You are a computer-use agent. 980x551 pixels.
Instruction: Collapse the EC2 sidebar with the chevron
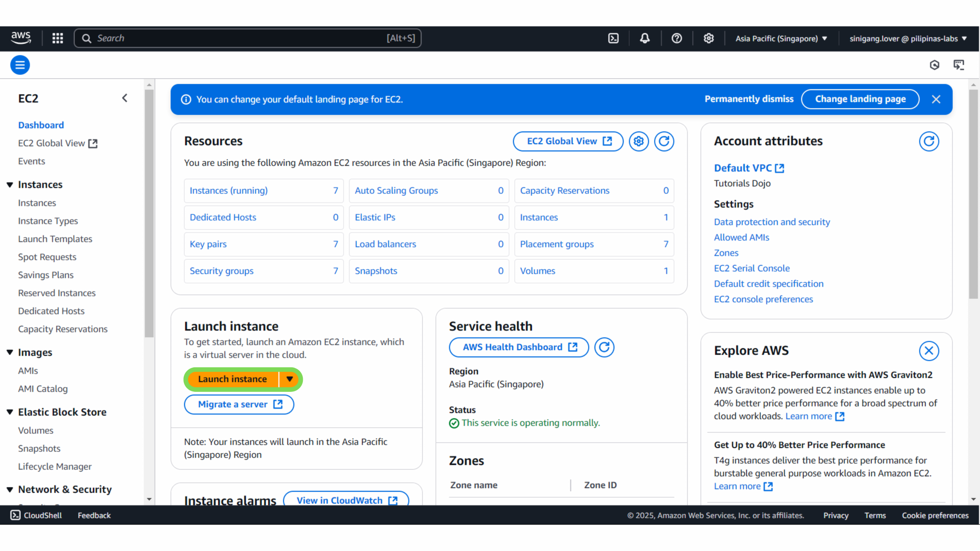125,98
